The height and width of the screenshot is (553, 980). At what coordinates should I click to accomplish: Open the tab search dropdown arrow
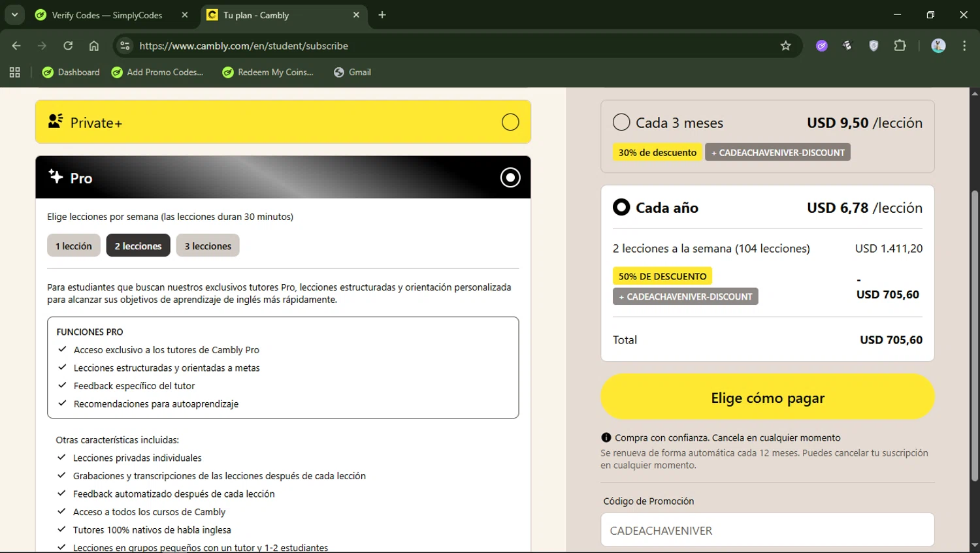pyautogui.click(x=14, y=14)
